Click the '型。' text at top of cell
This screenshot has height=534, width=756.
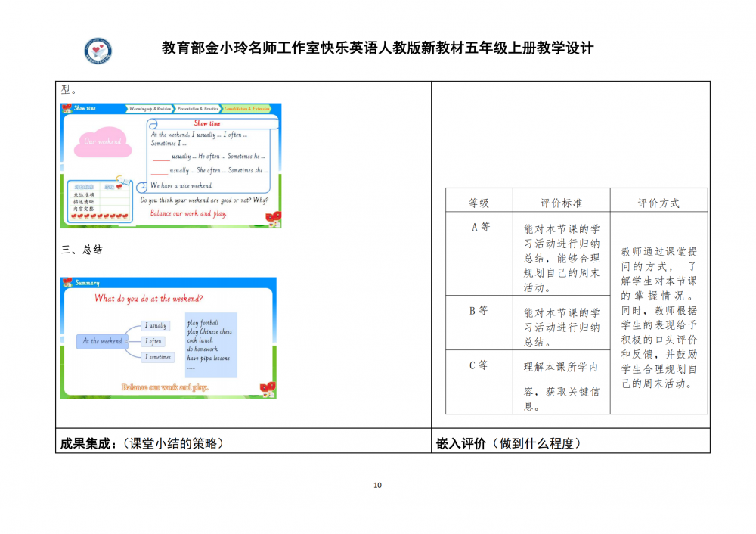coord(69,89)
